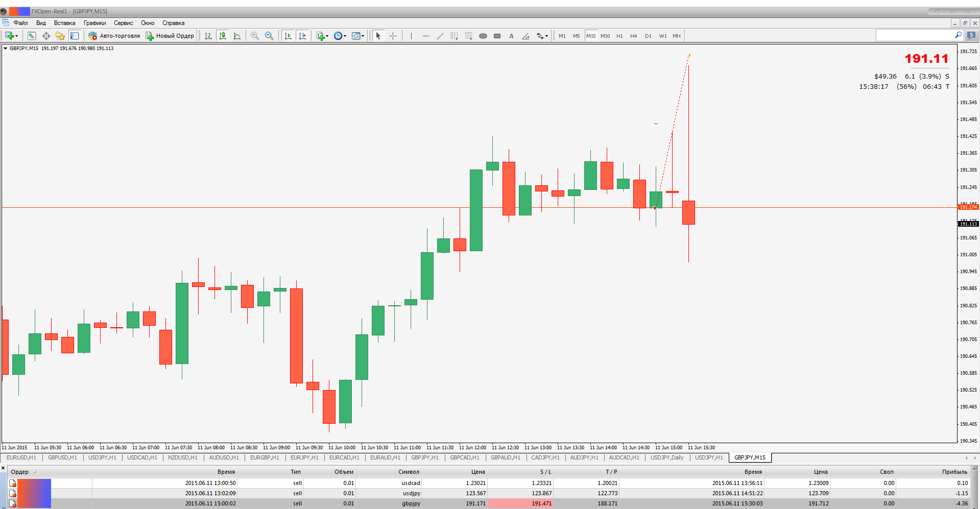980x509 pixels.
Task: Open the Файл menu
Action: pos(21,23)
